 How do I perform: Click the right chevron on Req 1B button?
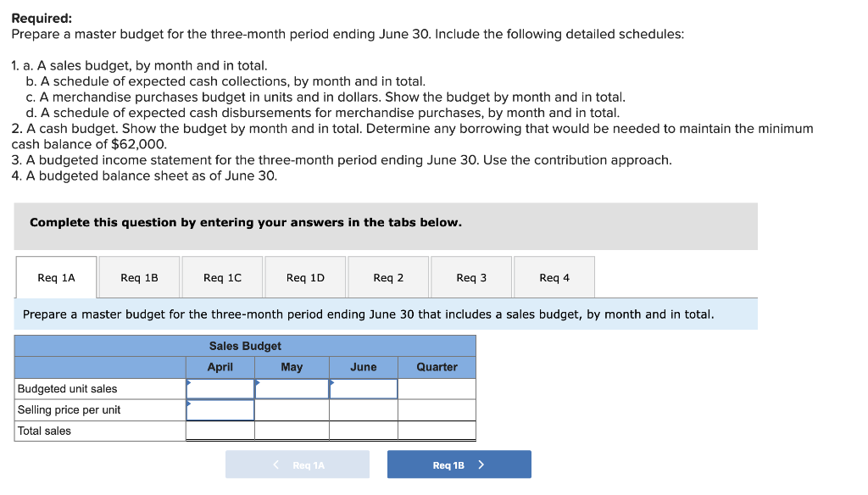coord(481,464)
